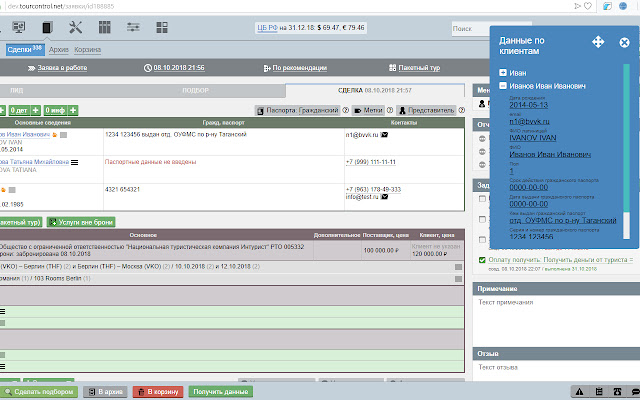Click warning triangle icon in bottom right bar

tap(580, 392)
